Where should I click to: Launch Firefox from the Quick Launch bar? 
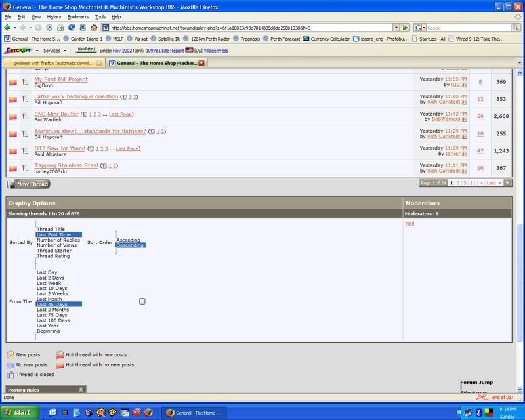click(x=148, y=413)
